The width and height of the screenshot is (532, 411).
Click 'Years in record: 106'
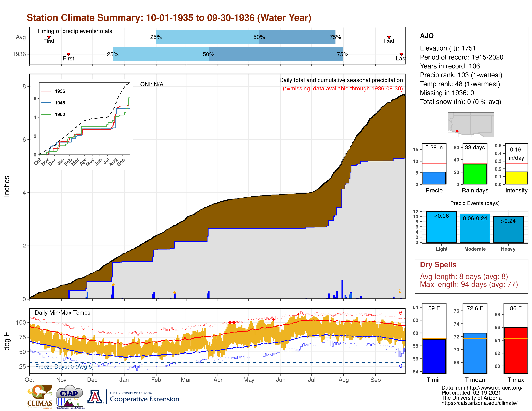(x=450, y=66)
